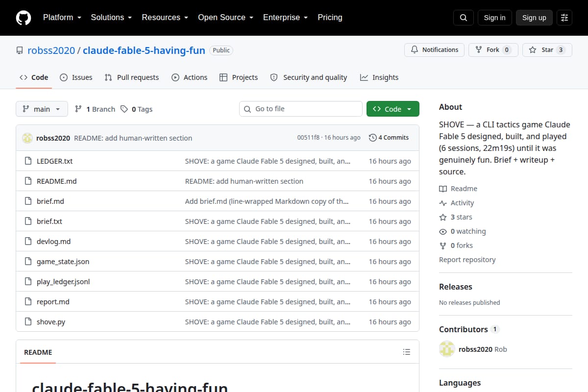Expand the Enterprise menu
This screenshot has width=588, height=392.
tap(286, 17)
